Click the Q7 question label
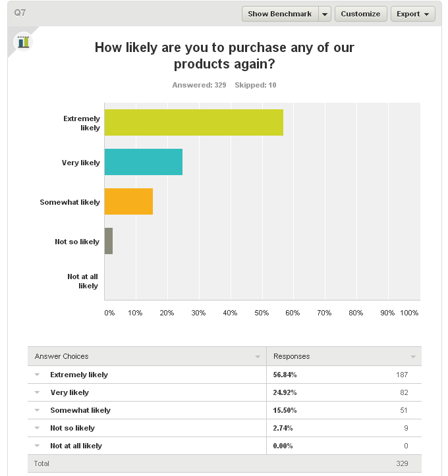 [x=20, y=13]
